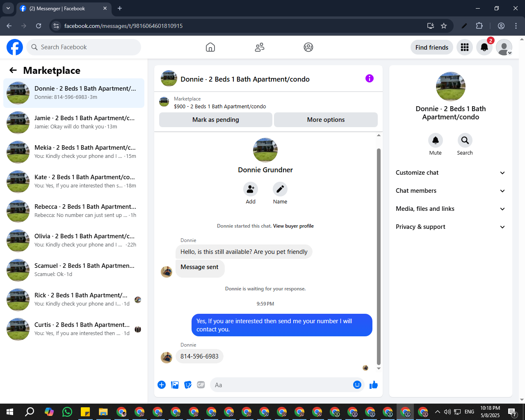
Task: Open the Groups icon in top bar
Action: click(308, 47)
